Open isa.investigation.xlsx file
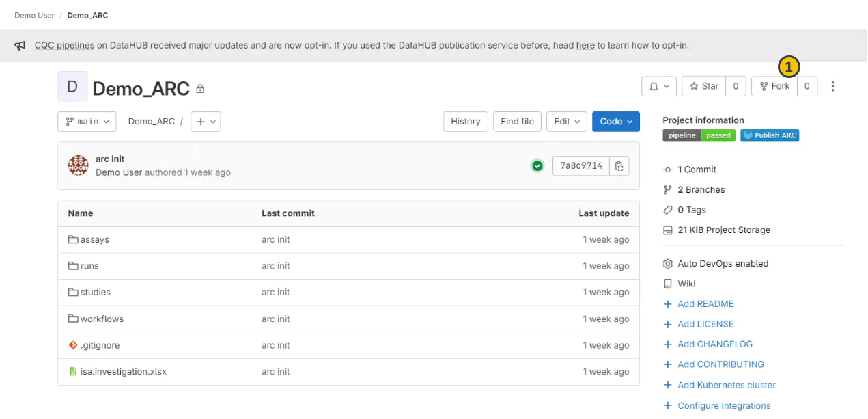868x419 pixels. (123, 372)
